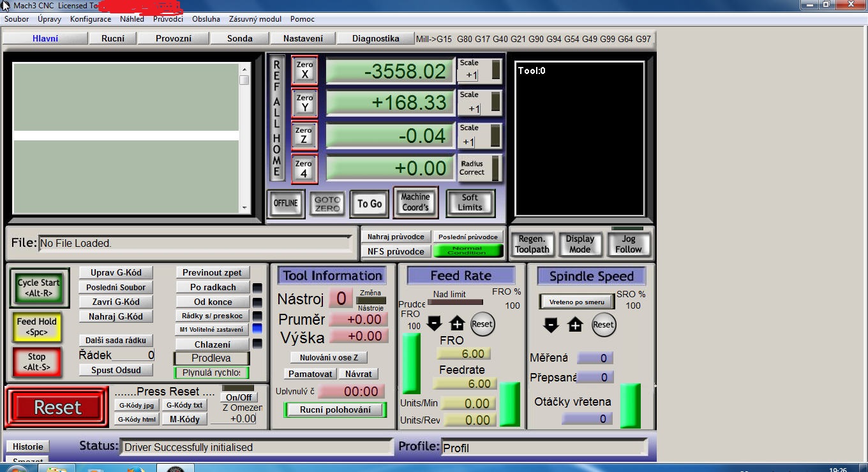The width and height of the screenshot is (868, 472).
Task: Zero the 4th axis DRO
Action: [304, 169]
